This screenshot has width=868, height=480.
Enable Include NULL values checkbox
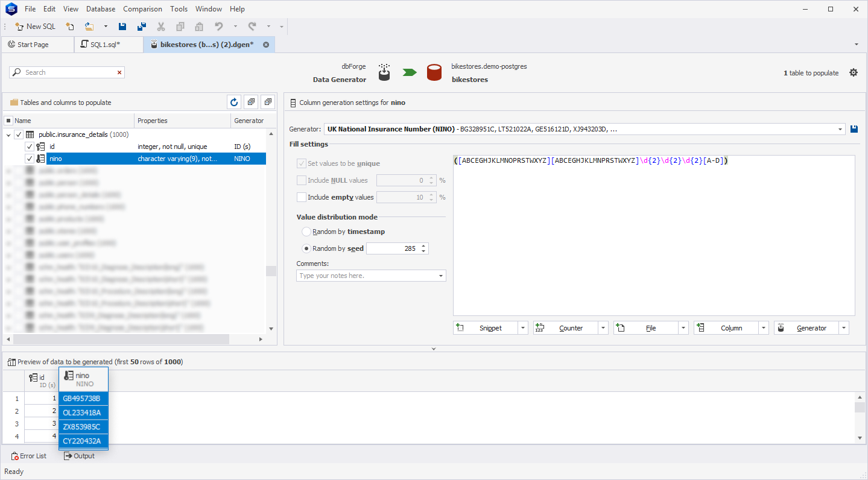[302, 180]
